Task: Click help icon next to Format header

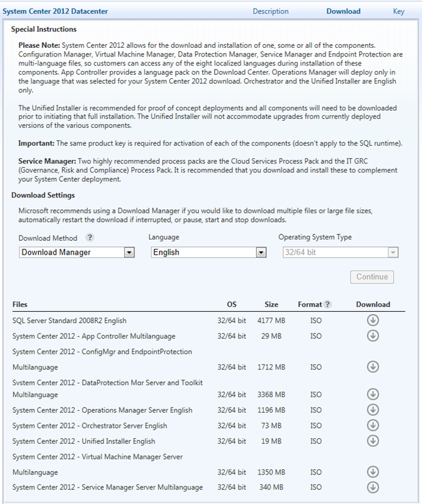Action: (x=327, y=304)
